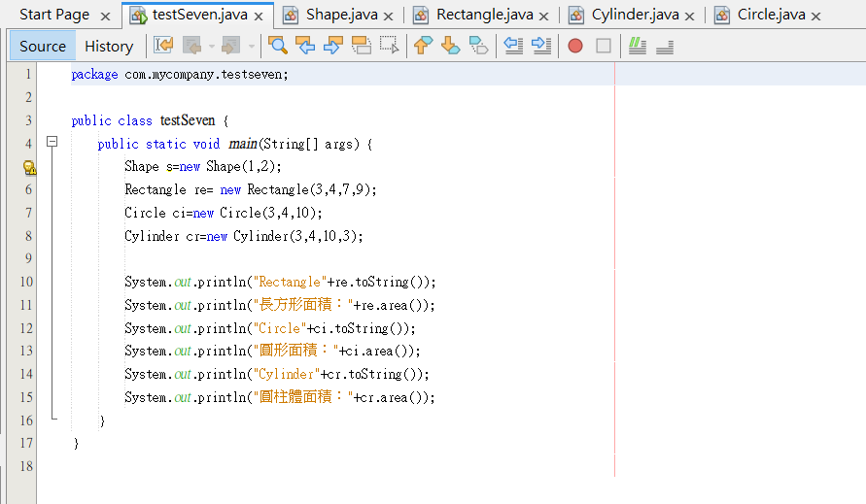Click the lightbulb hint icon in gutter
The width and height of the screenshot is (866, 504).
pos(29,167)
